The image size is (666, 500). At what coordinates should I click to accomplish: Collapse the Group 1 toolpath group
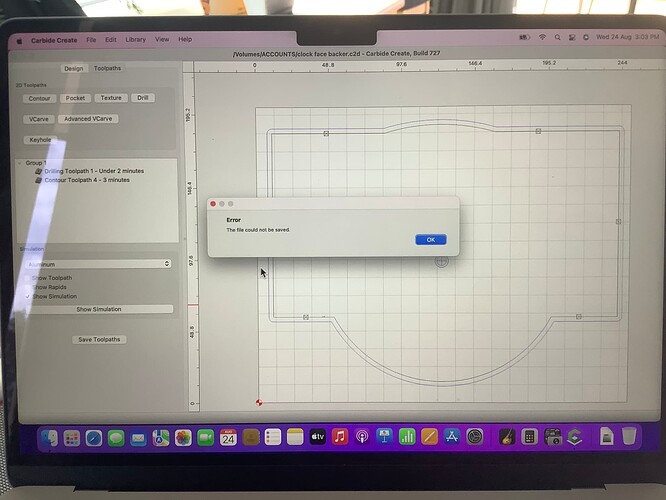point(20,163)
